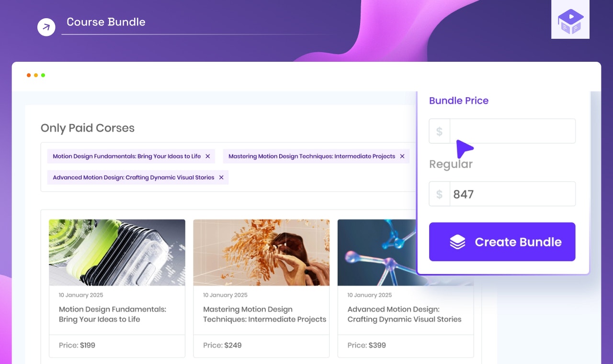Click the date on Motion Design Fundamentals card
Viewport: 613px width, 364px height.
pyautogui.click(x=81, y=295)
